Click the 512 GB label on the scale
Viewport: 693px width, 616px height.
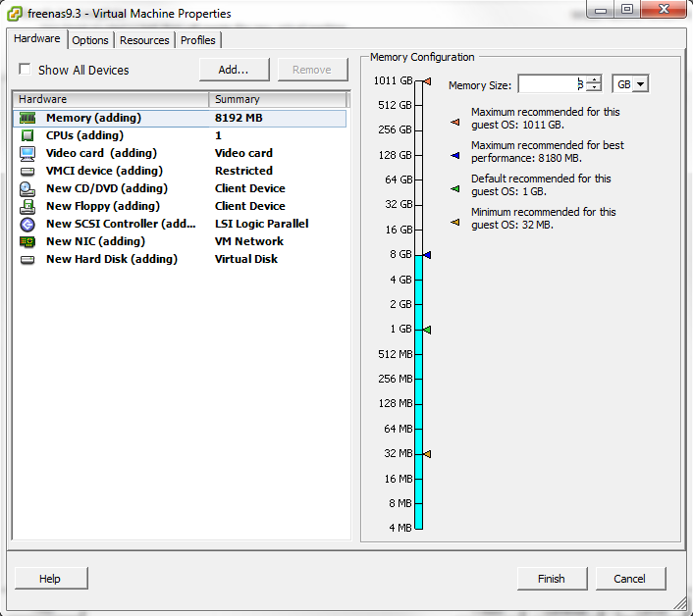click(x=395, y=105)
